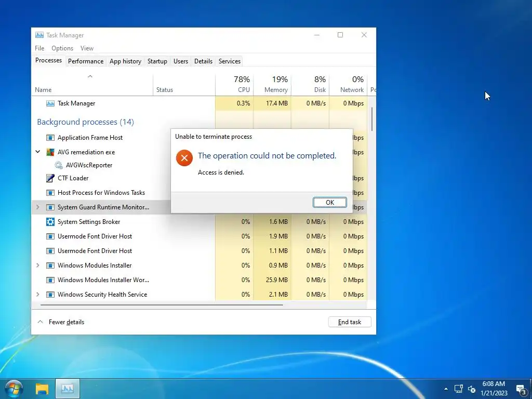
Task: Switch to the App history tab
Action: tap(125, 61)
